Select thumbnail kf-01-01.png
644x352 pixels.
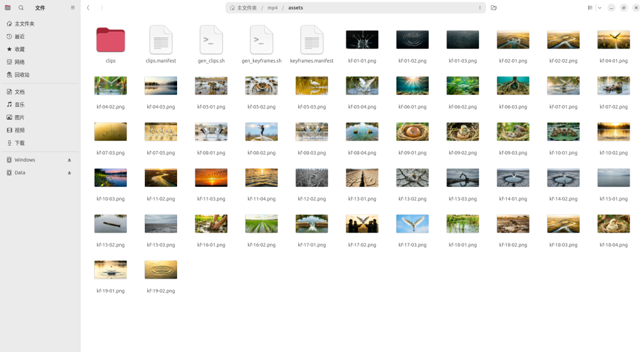pyautogui.click(x=363, y=40)
